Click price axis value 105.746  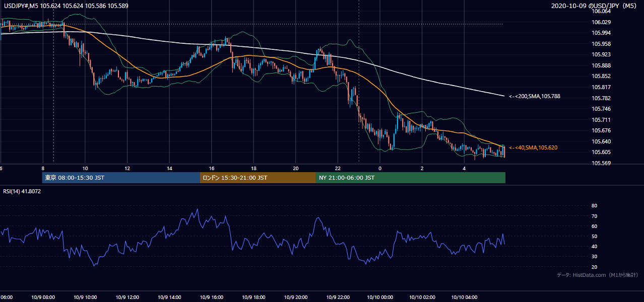tap(601, 109)
